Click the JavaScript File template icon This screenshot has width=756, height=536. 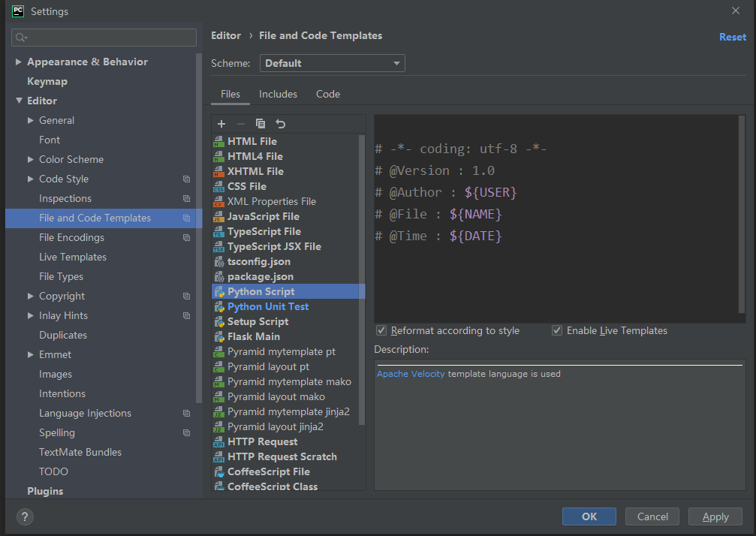pos(219,216)
